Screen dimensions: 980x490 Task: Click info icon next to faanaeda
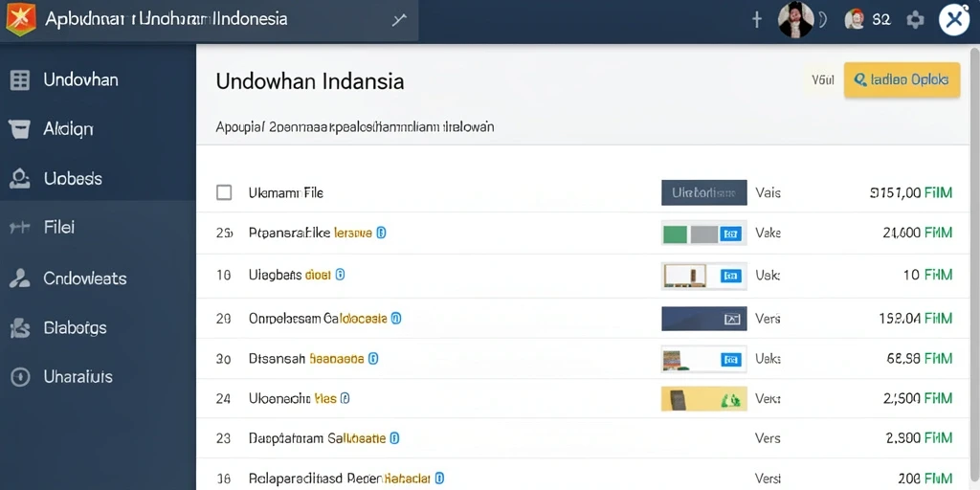373,359
